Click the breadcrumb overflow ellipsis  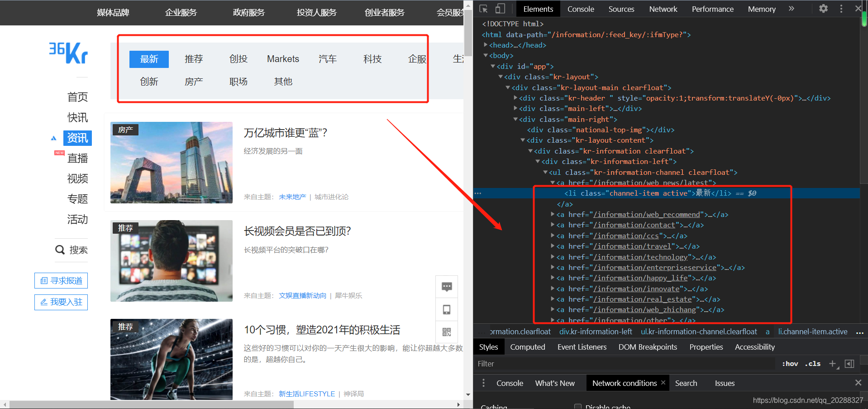pyautogui.click(x=860, y=332)
